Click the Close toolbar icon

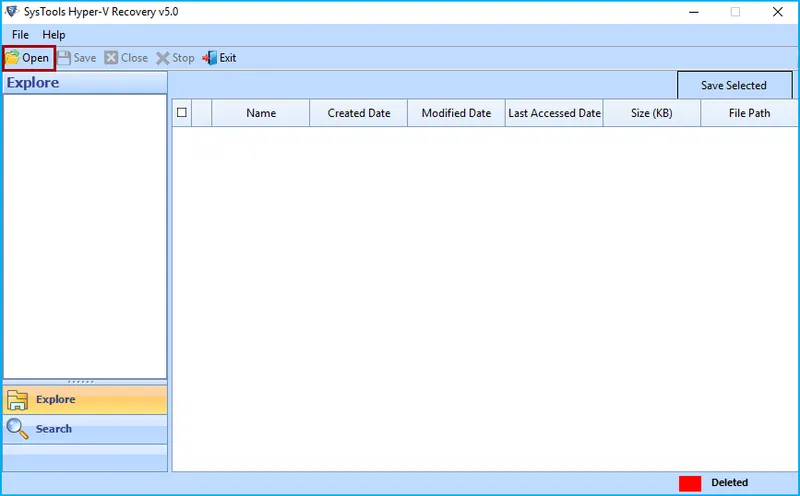pos(111,58)
